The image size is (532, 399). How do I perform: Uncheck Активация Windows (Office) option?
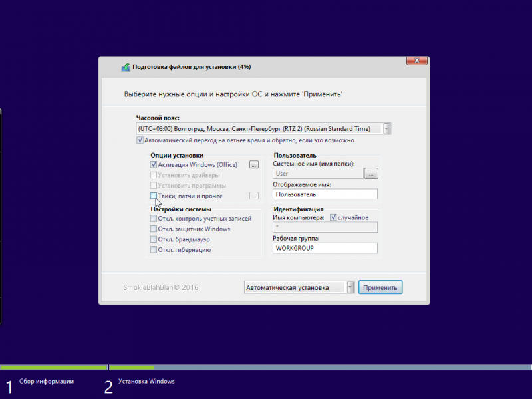click(154, 164)
